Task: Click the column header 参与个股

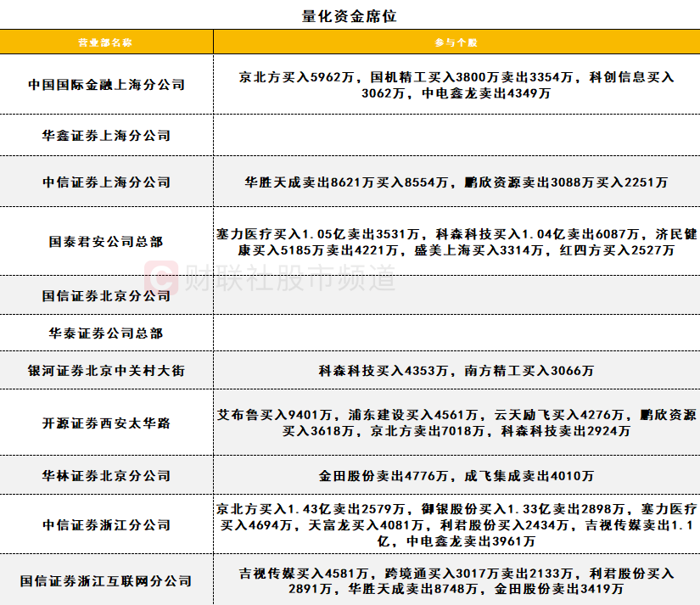Action: tap(456, 42)
